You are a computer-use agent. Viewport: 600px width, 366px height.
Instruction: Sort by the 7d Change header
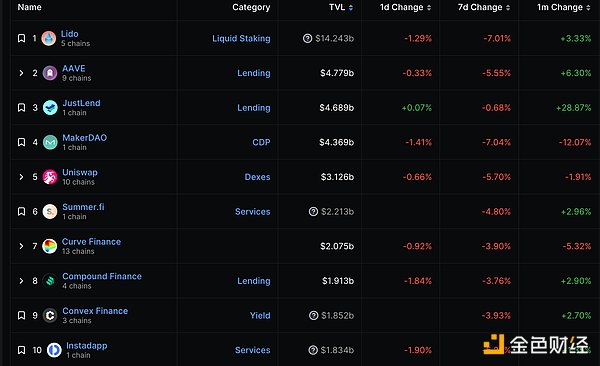[484, 7]
